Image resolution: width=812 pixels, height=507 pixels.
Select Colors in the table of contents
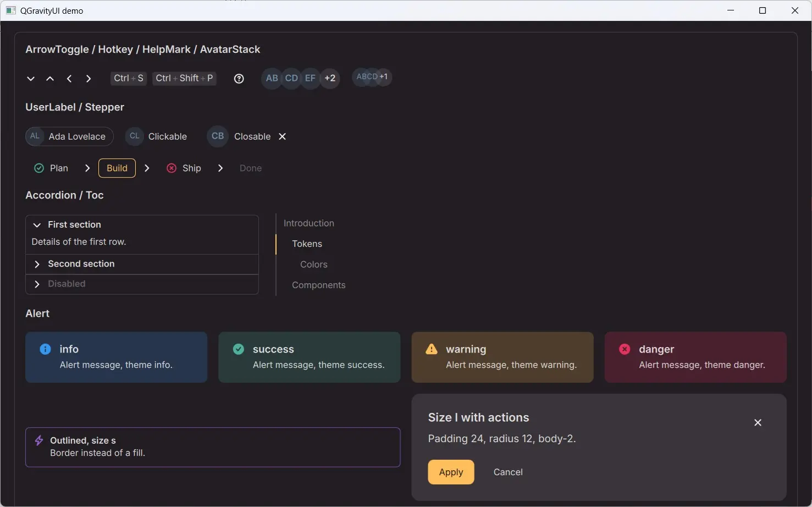pos(314,264)
